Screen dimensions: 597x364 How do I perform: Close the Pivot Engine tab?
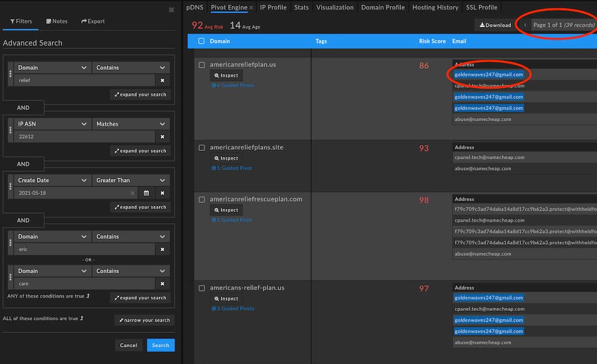(x=251, y=8)
